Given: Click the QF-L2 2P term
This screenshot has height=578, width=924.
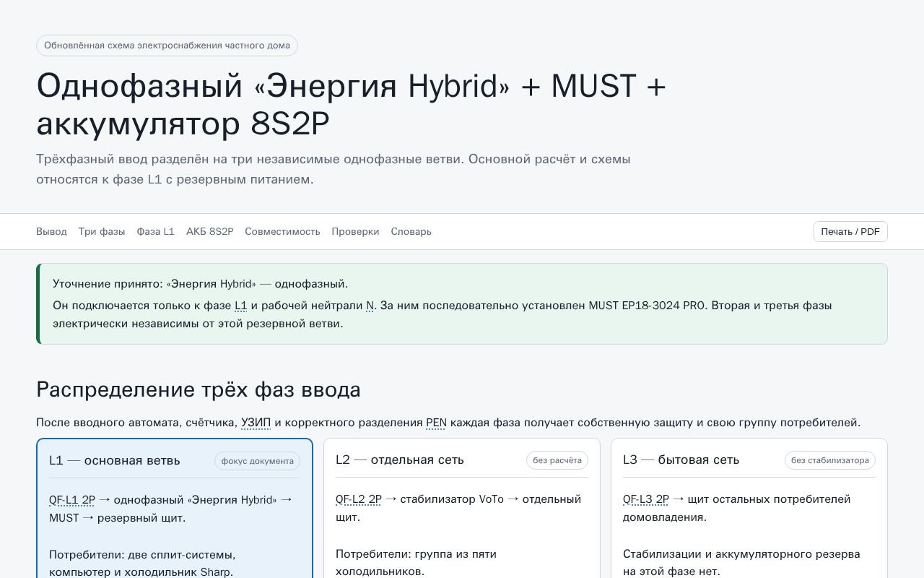Looking at the screenshot, I should [359, 499].
